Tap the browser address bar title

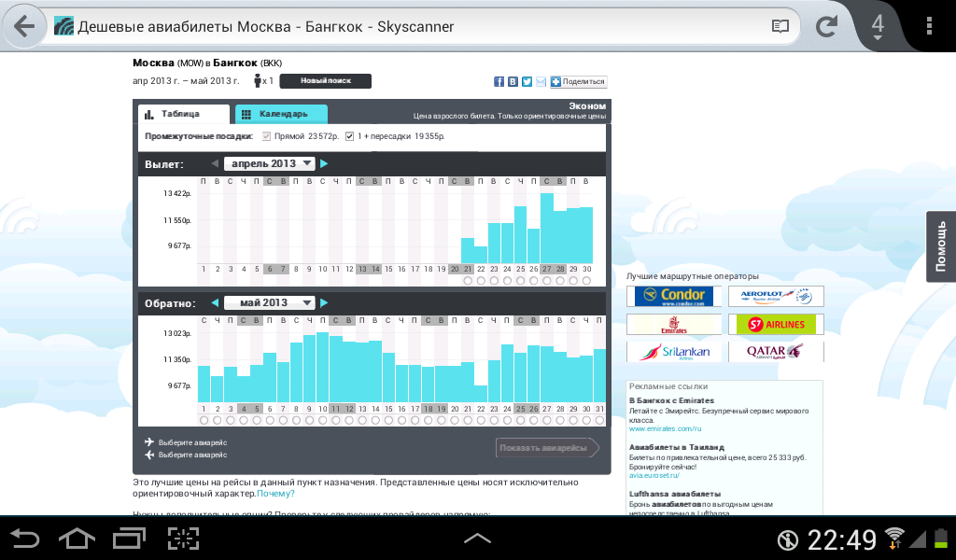tap(266, 27)
